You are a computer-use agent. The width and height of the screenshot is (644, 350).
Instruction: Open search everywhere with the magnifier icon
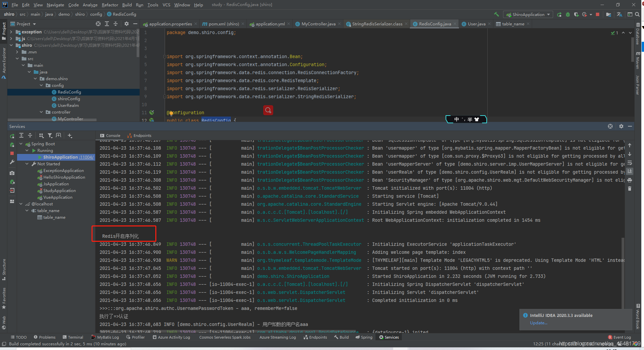[637, 14]
